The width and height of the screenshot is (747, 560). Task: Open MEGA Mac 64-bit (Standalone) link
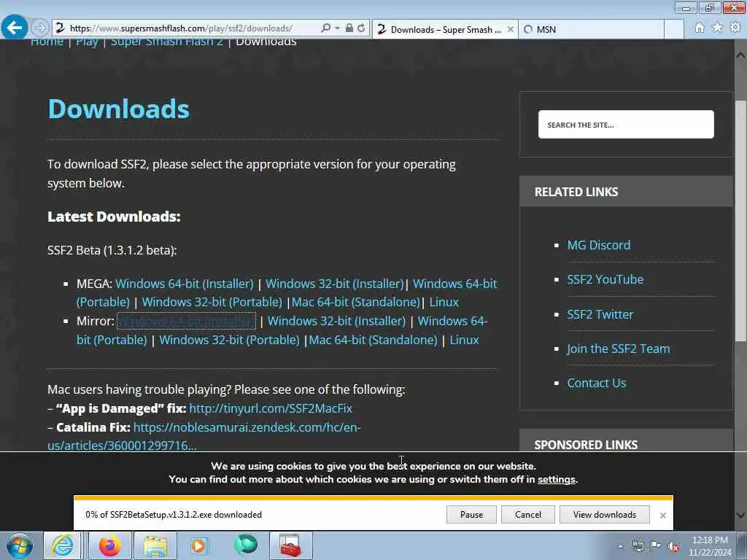356,303
